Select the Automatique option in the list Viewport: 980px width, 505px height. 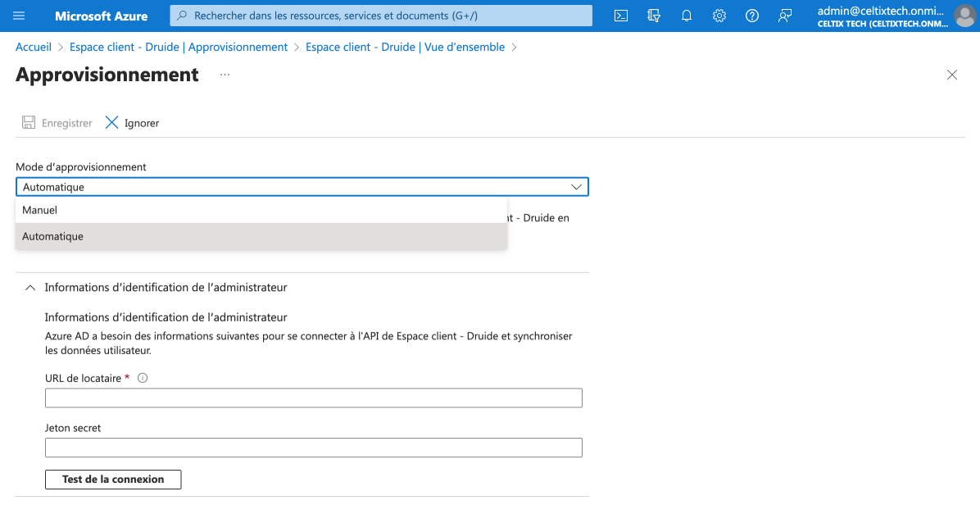tap(261, 236)
